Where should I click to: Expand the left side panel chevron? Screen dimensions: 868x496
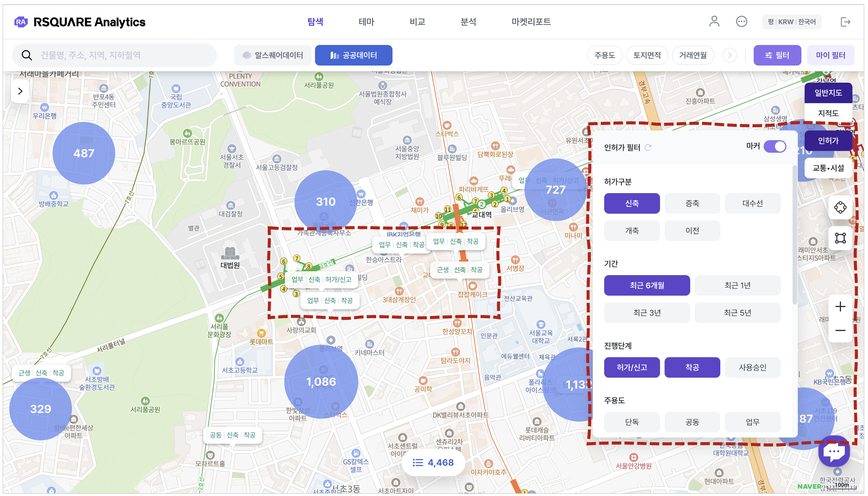[21, 91]
